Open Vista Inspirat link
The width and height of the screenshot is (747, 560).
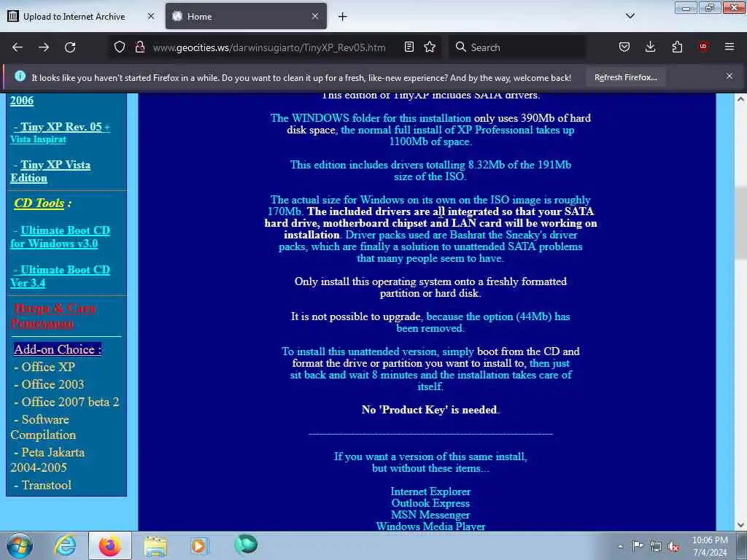pos(38,139)
